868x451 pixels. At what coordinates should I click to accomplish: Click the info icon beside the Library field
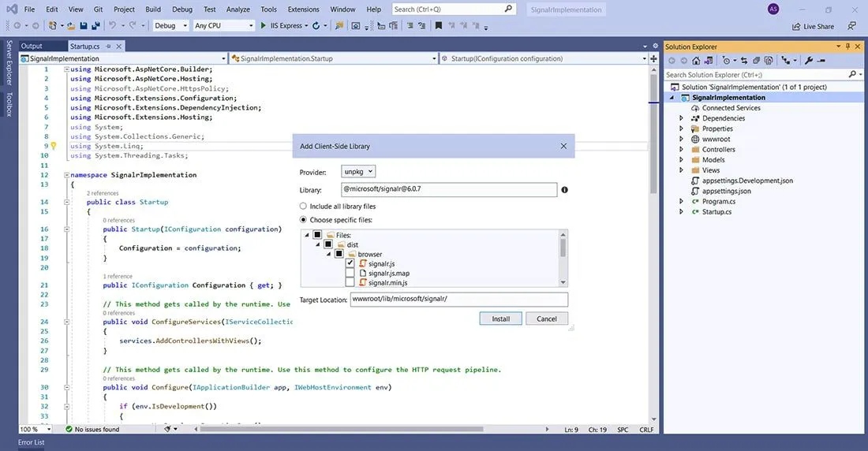coord(565,190)
